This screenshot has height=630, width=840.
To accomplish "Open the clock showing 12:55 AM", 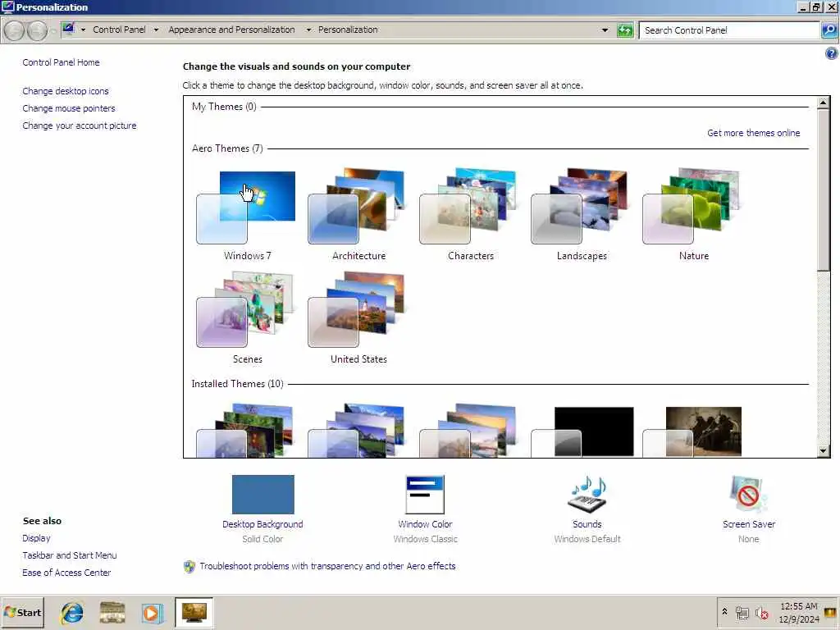I will (x=799, y=612).
